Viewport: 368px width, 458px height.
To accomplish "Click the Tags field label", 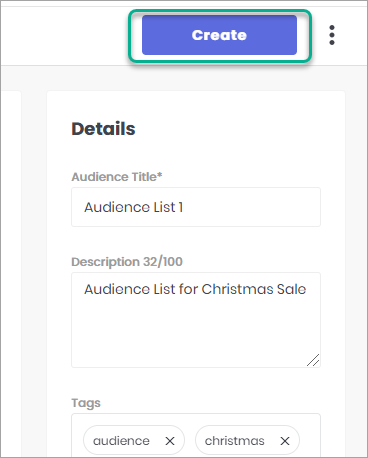I will pos(86,403).
